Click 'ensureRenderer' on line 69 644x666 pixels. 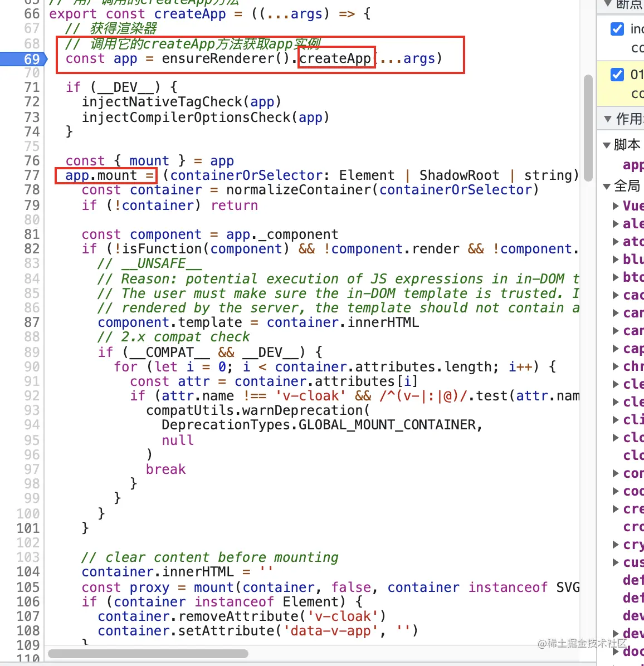218,58
